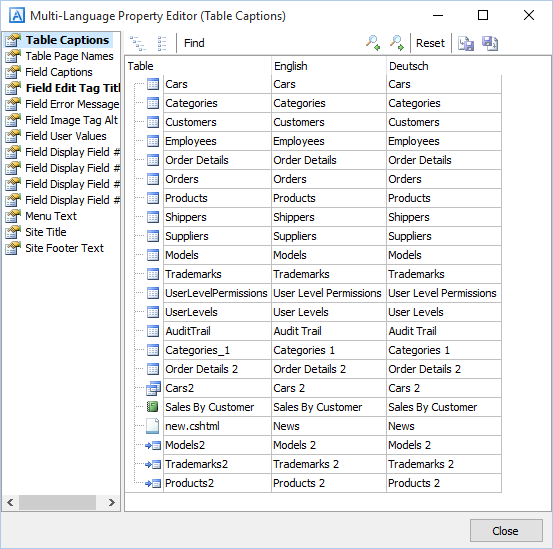Click the Models2 linked table icon
This screenshot has height=549, width=553.
point(153,445)
